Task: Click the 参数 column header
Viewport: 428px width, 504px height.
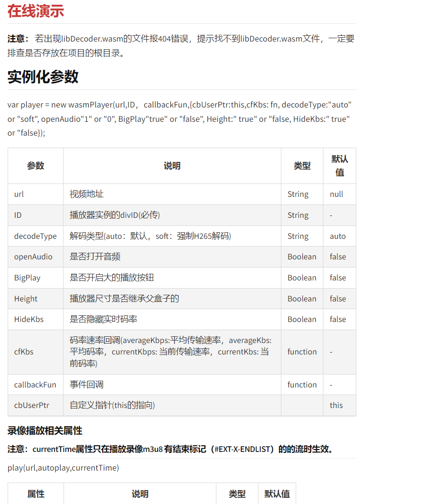Action: pyautogui.click(x=35, y=165)
